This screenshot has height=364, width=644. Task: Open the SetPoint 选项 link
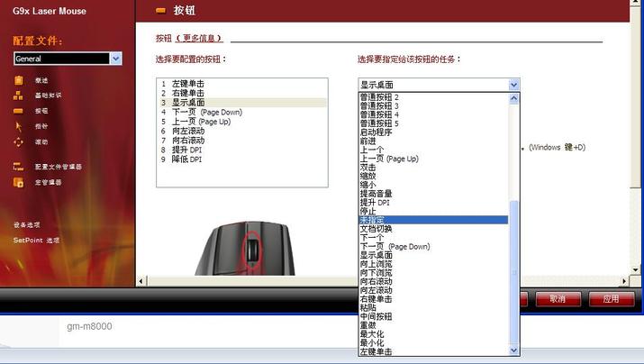[x=37, y=241]
